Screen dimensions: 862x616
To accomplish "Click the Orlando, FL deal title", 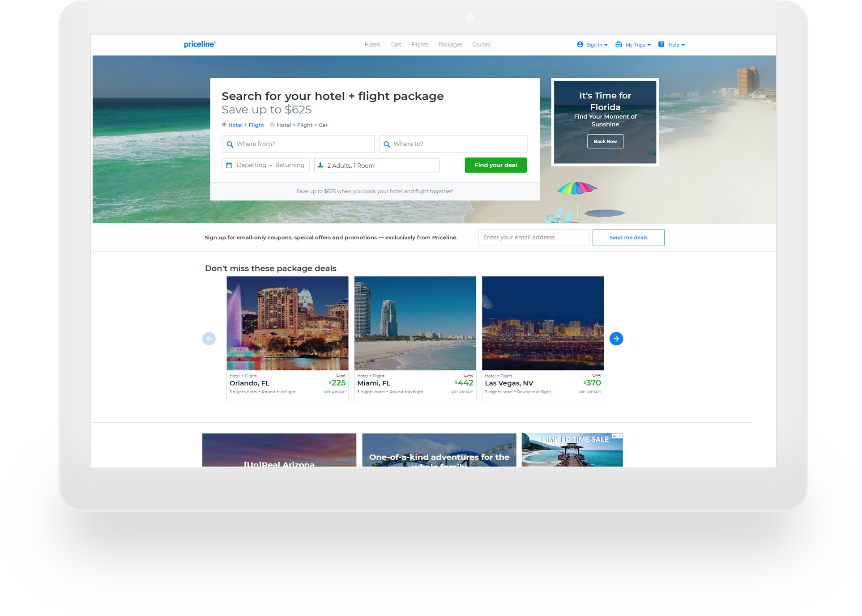I will point(249,383).
